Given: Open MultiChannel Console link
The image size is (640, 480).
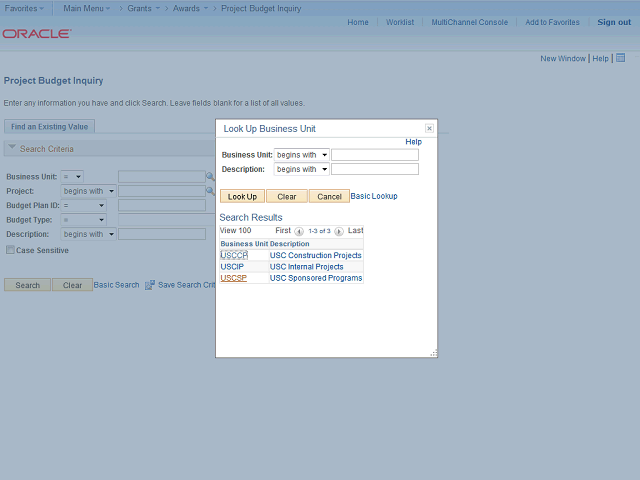Looking at the screenshot, I should (x=470, y=22).
